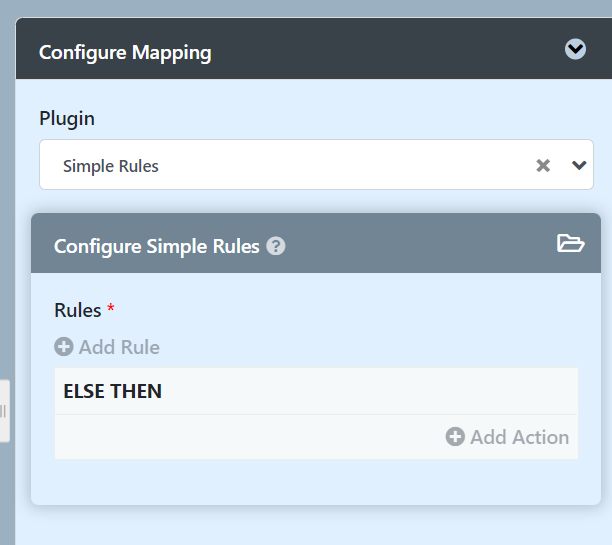Collapse the Configure Mapping panel chevron
This screenshot has width=612, height=545.
coord(575,49)
